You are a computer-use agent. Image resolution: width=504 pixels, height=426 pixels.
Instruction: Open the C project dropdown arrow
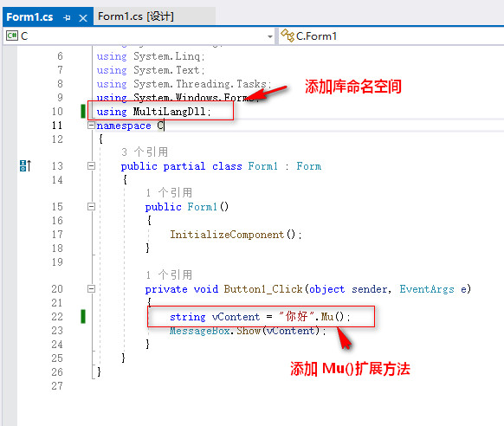coord(270,36)
